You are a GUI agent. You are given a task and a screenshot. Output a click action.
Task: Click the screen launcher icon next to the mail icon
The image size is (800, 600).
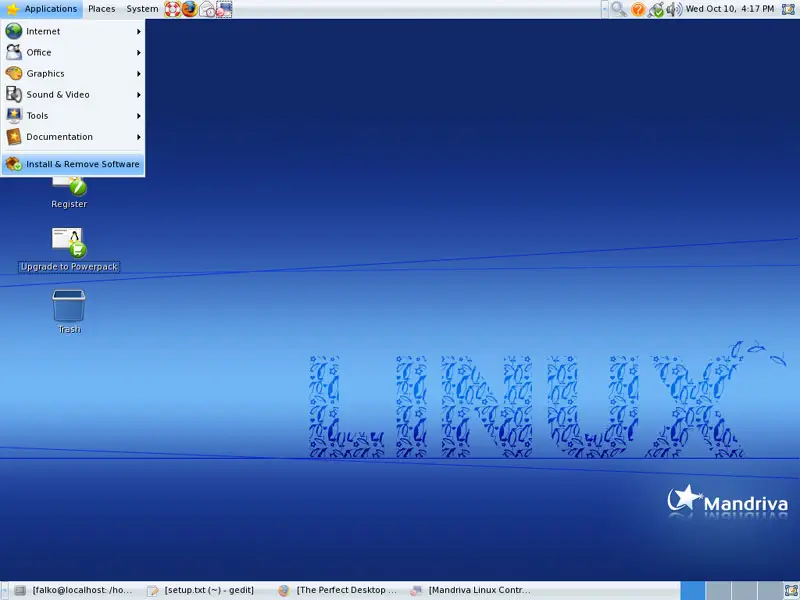click(224, 9)
